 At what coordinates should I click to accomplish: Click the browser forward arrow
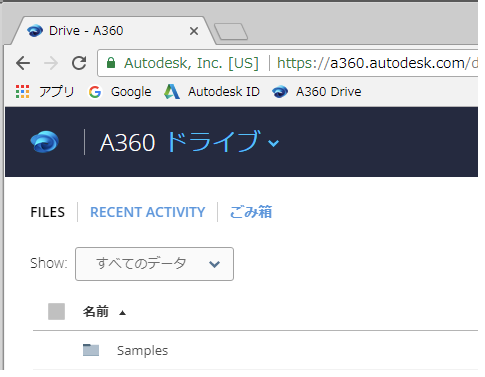point(51,63)
